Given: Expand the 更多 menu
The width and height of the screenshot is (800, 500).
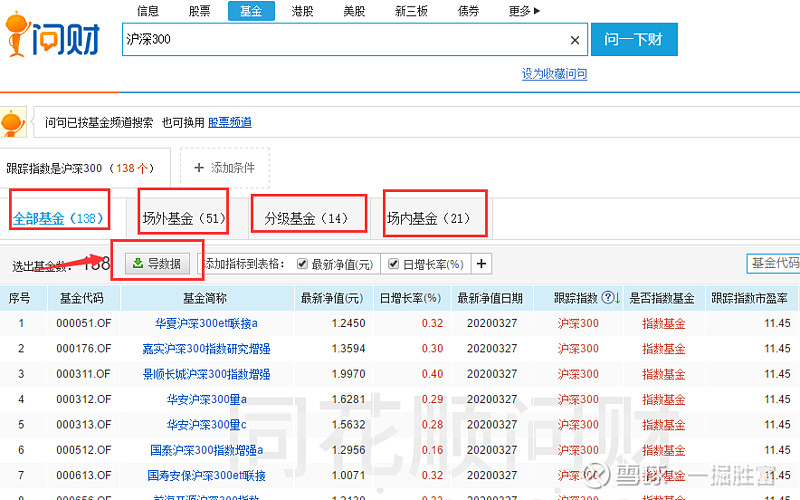Looking at the screenshot, I should pyautogui.click(x=524, y=11).
